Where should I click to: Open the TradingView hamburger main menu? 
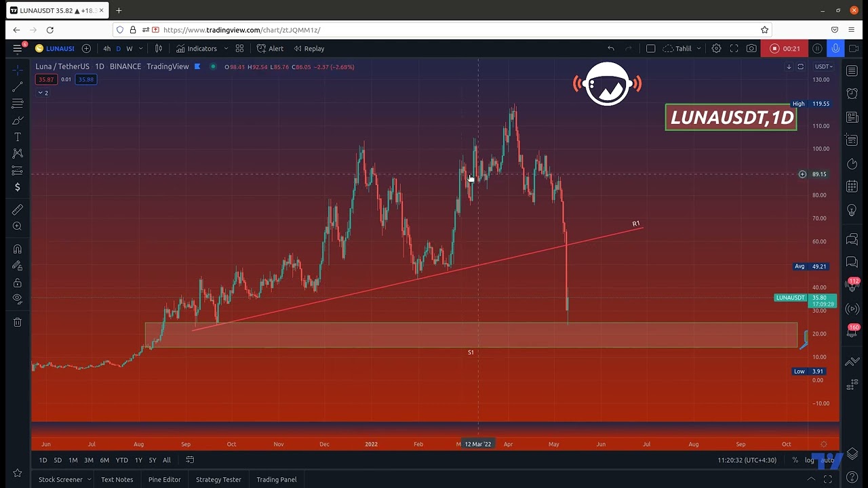tap(18, 48)
